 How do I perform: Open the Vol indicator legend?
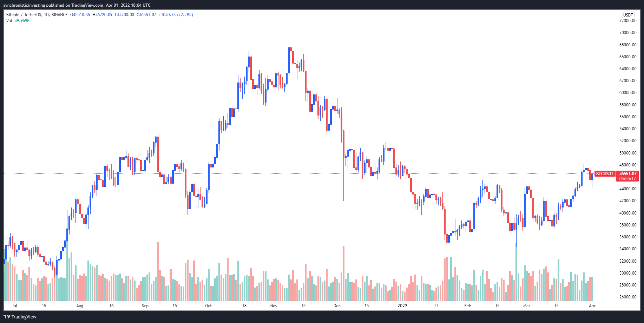coord(9,21)
